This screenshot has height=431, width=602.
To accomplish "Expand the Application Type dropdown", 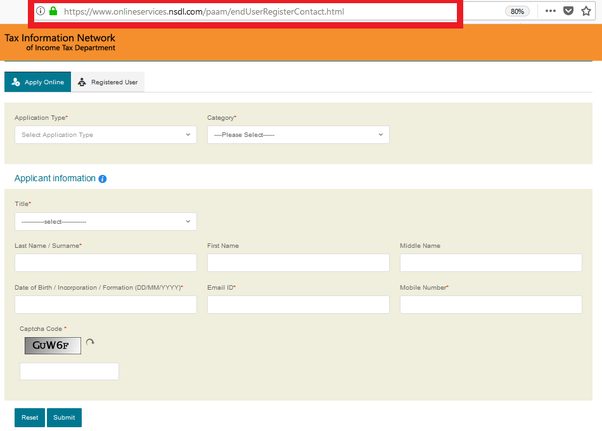I will 105,134.
